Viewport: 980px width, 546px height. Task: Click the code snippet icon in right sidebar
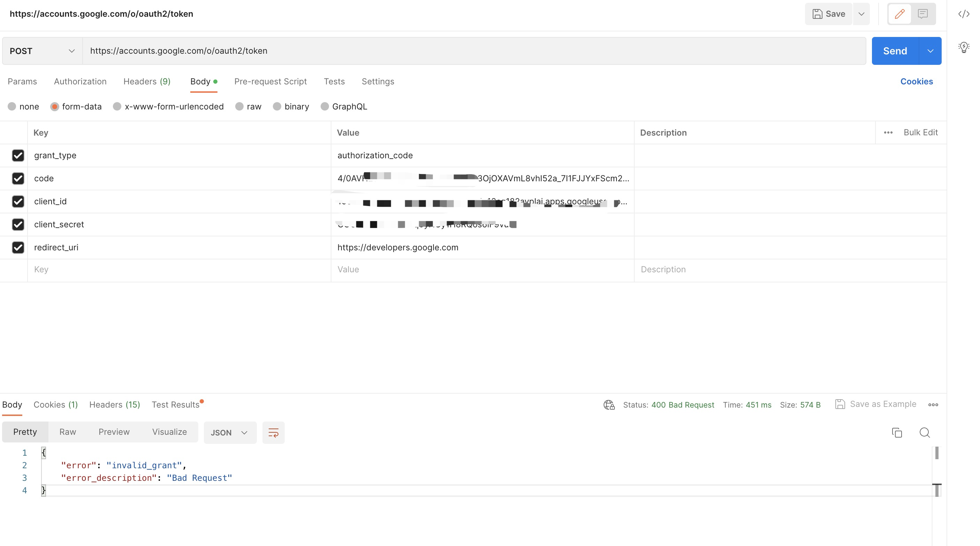(963, 14)
